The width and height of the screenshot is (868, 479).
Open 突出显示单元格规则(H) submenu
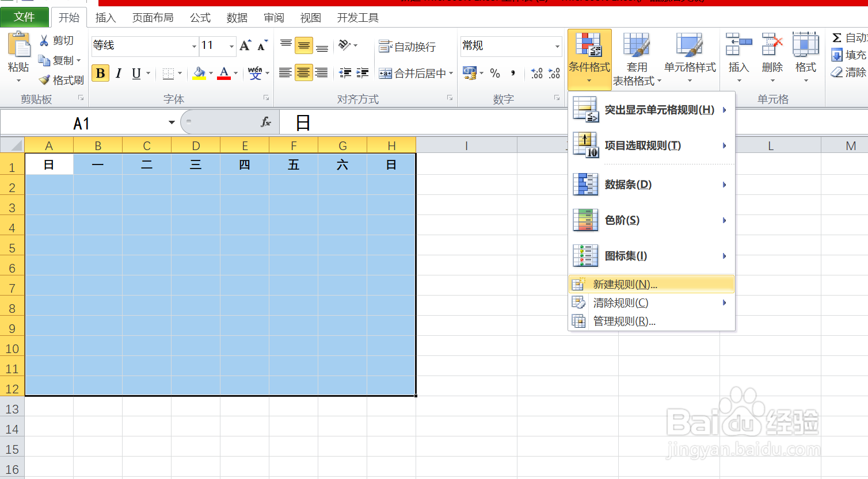tap(652, 110)
